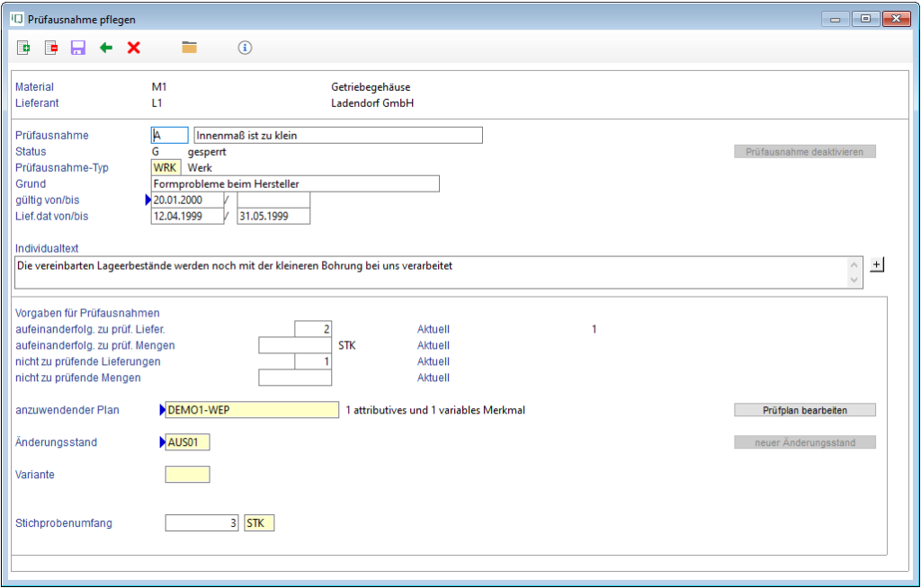The image size is (921, 588).
Task: Click the nicht zu prüfende Mengen field
Action: (x=295, y=378)
